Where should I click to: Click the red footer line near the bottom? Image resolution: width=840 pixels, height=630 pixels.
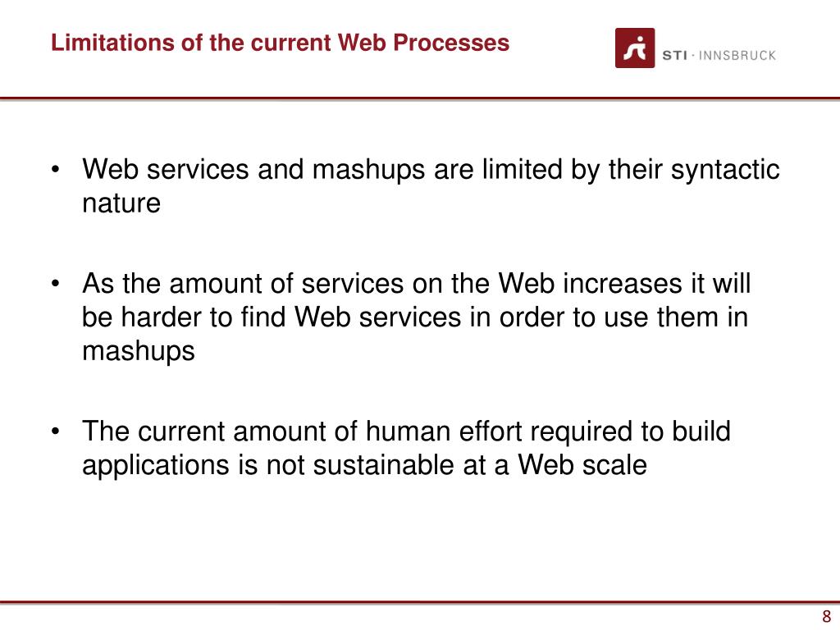pyautogui.click(x=420, y=603)
